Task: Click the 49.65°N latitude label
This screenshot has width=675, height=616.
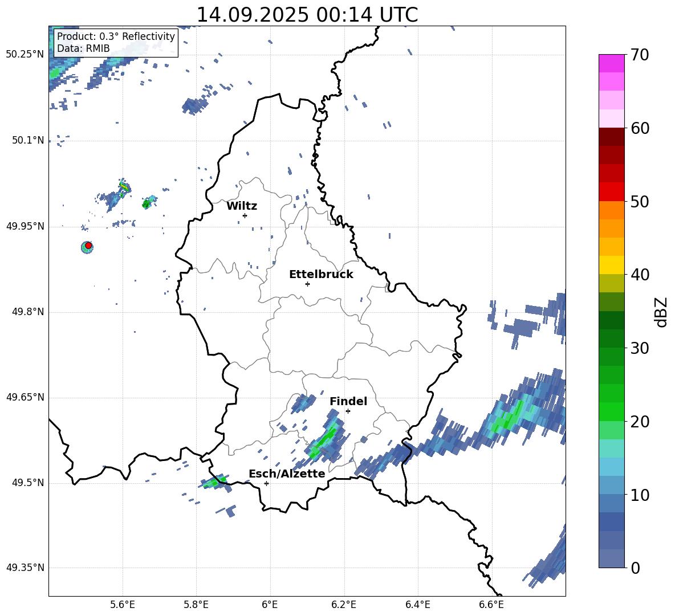Action: pyautogui.click(x=25, y=397)
